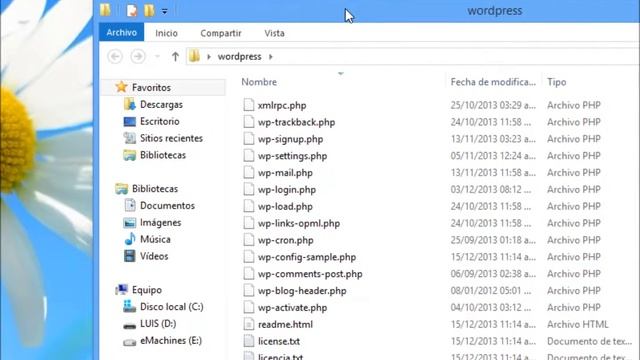Viewport: 640px width, 360px height.
Task: Select the wp-mail.php file
Action: pyautogui.click(x=285, y=173)
